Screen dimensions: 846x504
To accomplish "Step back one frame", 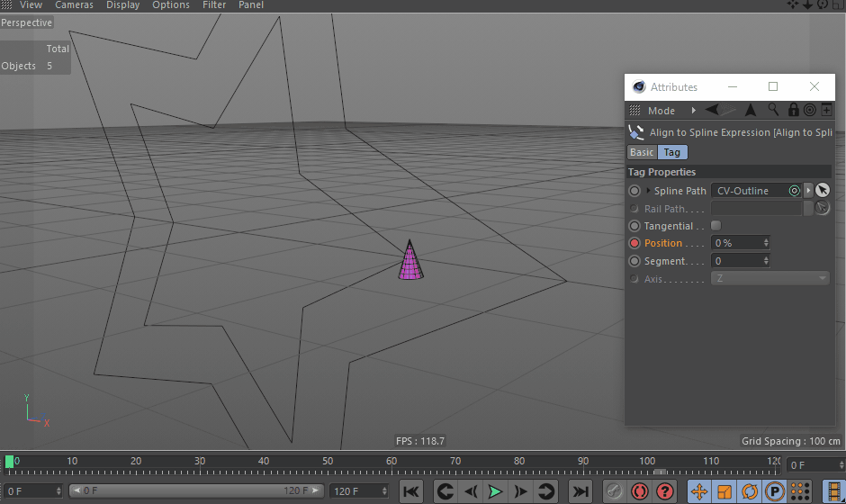I will point(471,491).
